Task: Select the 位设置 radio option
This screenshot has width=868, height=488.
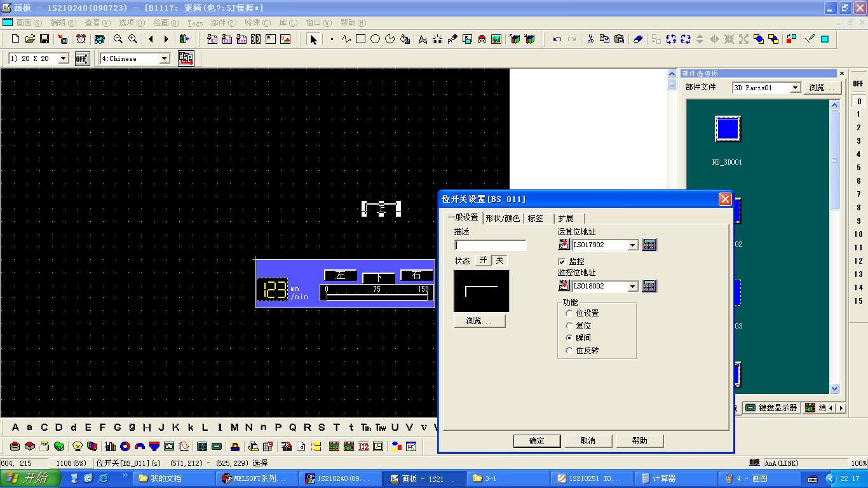Action: point(569,313)
